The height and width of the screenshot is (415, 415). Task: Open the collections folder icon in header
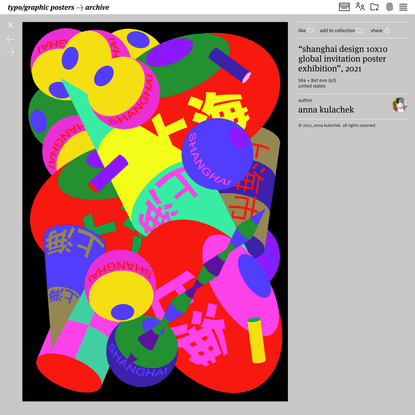tap(375, 7)
